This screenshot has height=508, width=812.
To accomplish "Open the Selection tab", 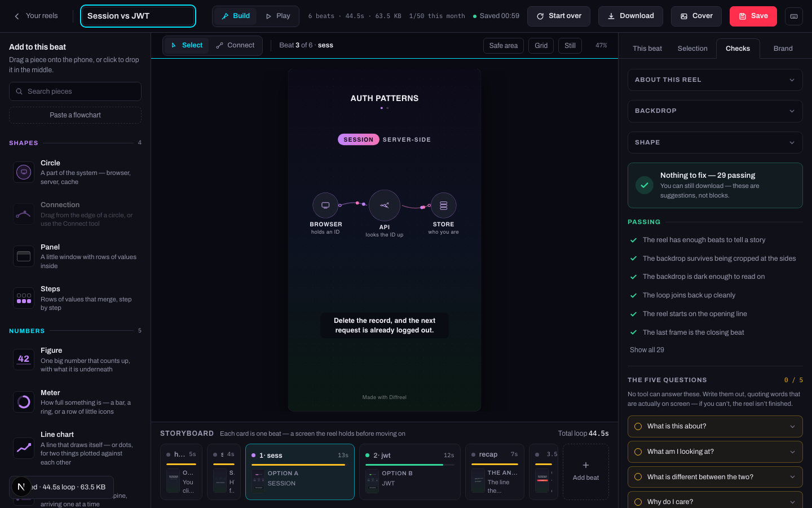I will [x=692, y=49].
